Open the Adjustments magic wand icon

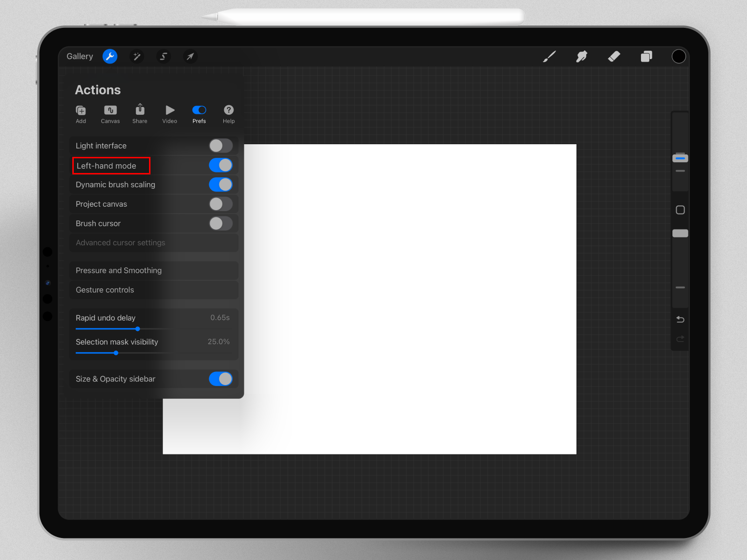[x=137, y=57]
